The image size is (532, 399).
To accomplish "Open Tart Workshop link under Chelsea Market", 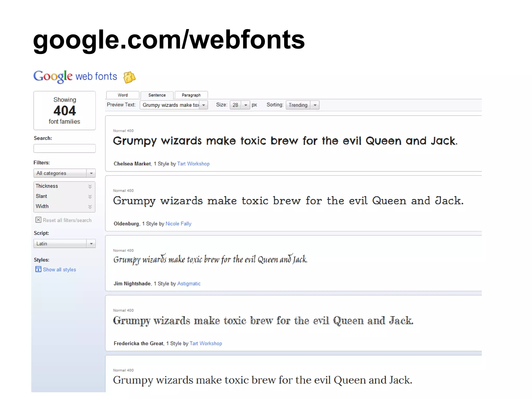I will (x=193, y=164).
